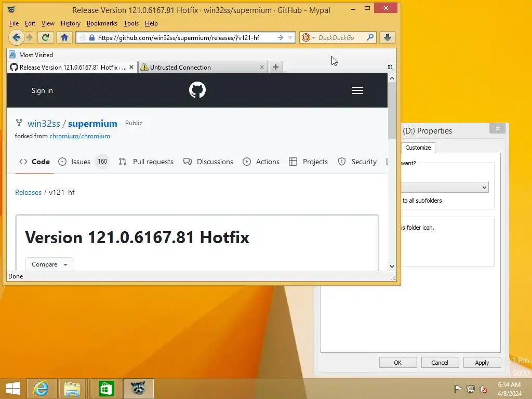Click the Actions play icon
532x399 pixels.
pos(247,162)
